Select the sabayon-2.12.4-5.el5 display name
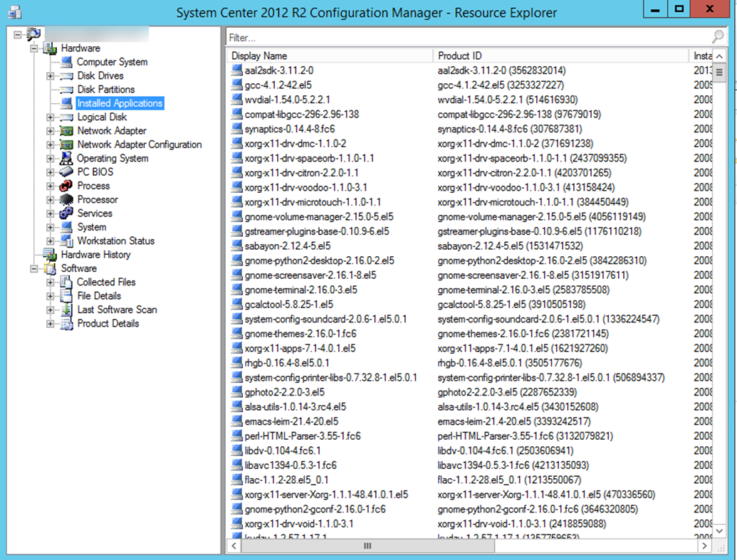 click(x=287, y=245)
